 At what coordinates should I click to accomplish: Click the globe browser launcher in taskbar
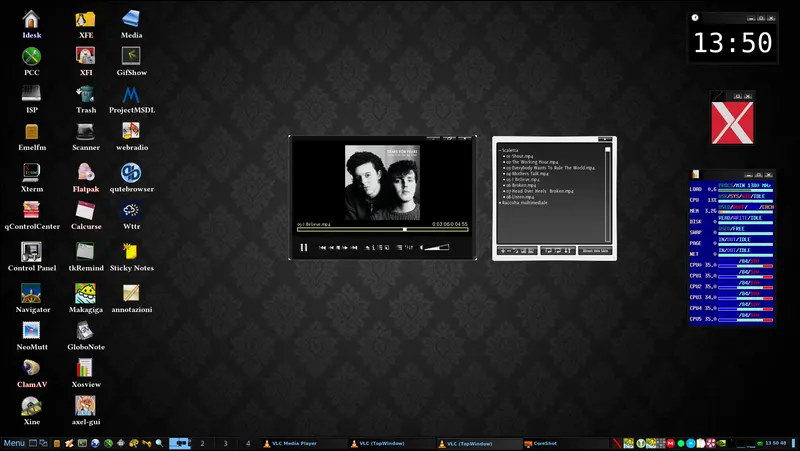pyautogui.click(x=95, y=443)
